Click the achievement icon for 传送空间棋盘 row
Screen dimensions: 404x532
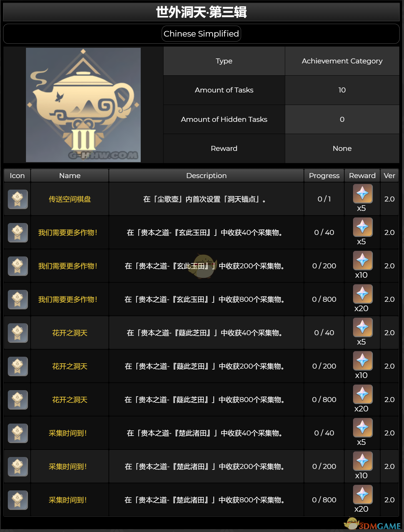click(18, 199)
